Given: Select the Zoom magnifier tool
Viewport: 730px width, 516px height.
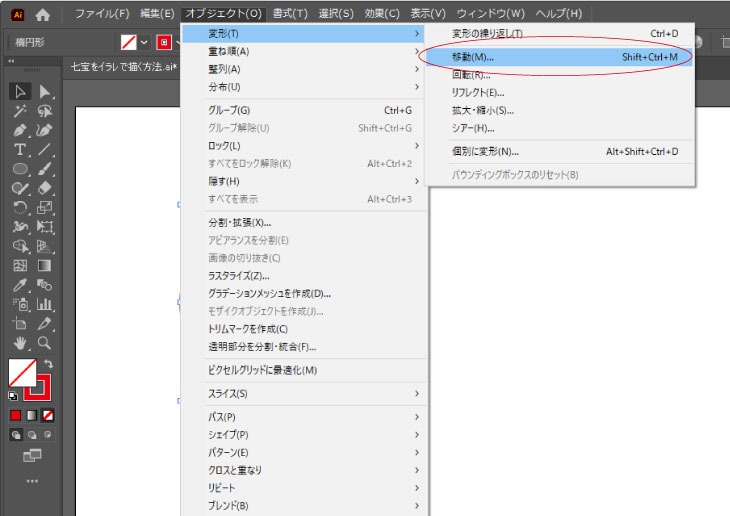Looking at the screenshot, I should [44, 343].
